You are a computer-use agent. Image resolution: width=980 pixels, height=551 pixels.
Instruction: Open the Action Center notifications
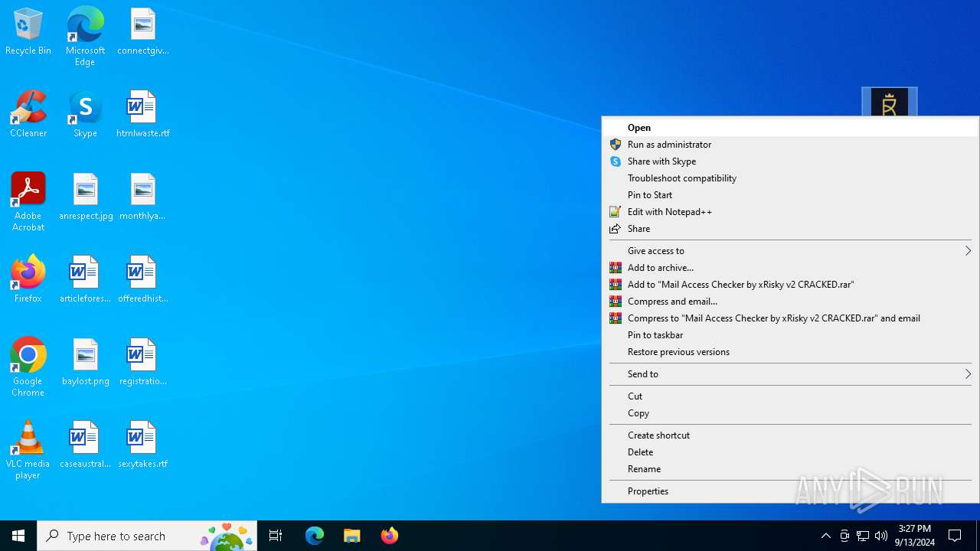click(955, 536)
